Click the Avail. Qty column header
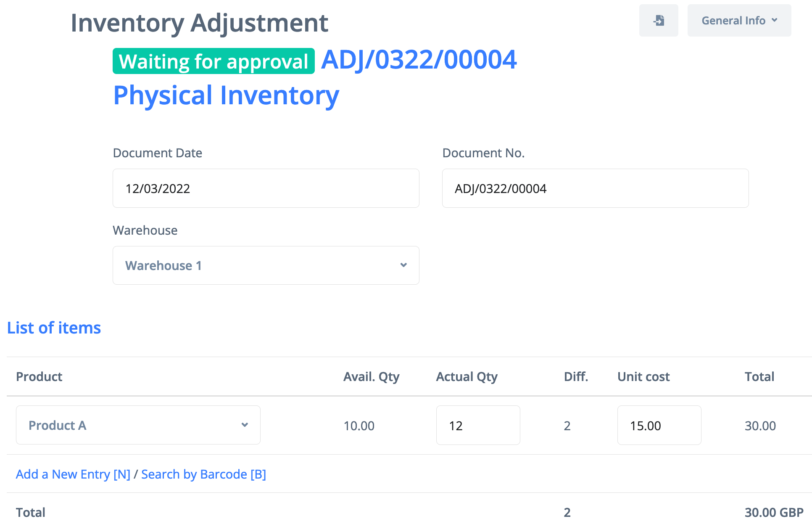This screenshot has width=812, height=524. click(371, 377)
